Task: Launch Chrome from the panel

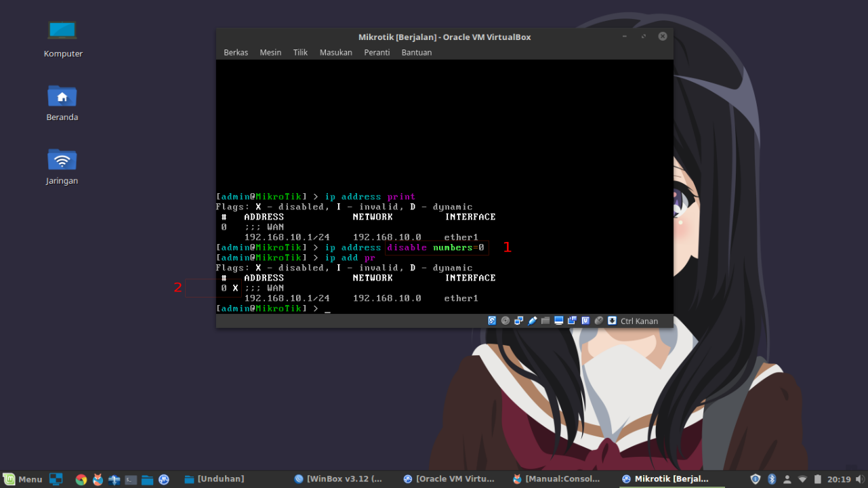Action: pos(81,479)
